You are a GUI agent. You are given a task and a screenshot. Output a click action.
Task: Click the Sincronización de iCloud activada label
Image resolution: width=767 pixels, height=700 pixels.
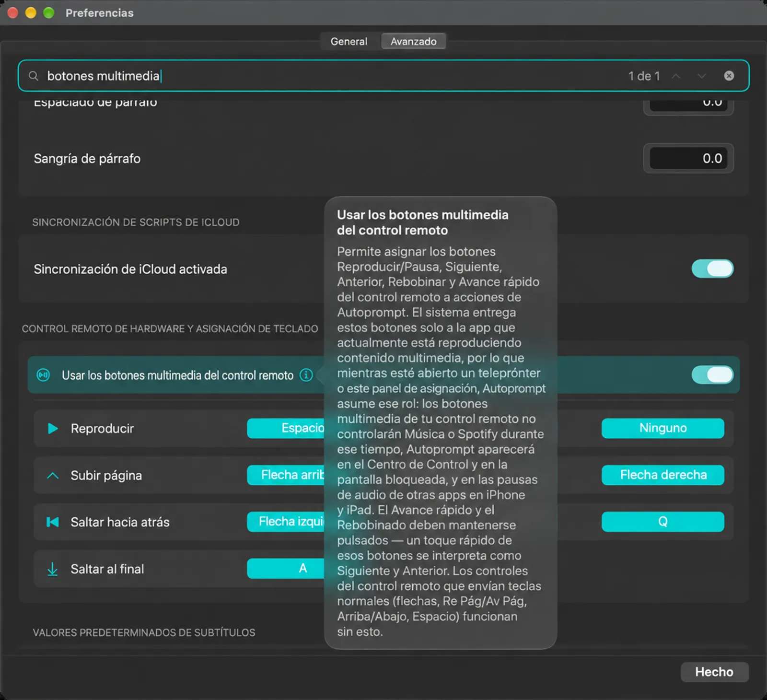[x=130, y=269]
